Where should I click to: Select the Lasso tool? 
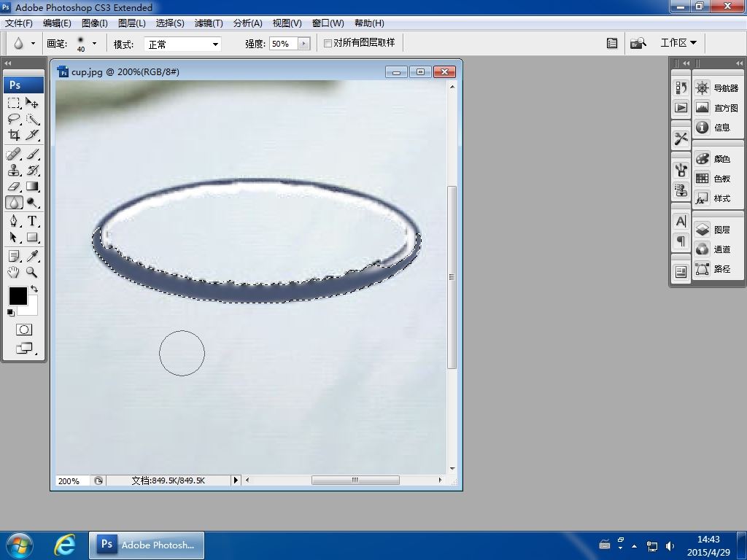pos(14,119)
